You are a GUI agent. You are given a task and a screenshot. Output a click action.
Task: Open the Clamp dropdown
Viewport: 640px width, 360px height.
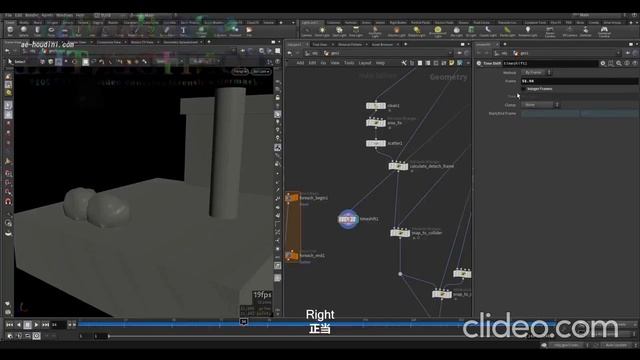tap(540, 105)
